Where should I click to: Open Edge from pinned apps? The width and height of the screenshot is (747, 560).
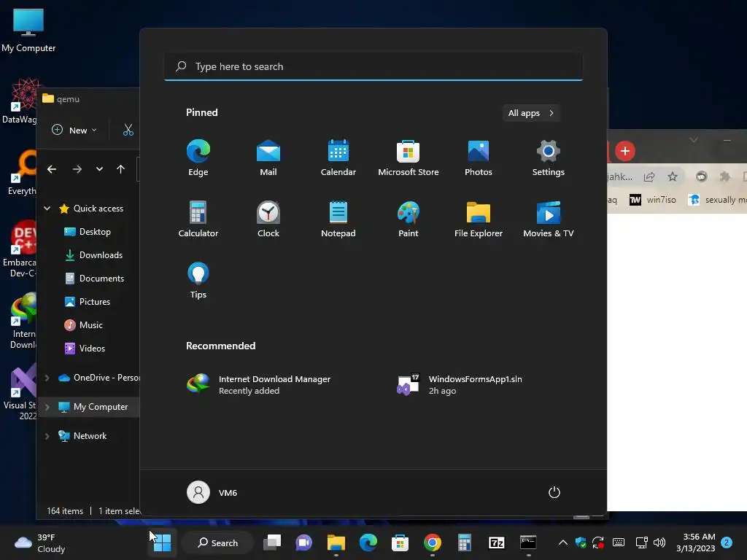198,157
